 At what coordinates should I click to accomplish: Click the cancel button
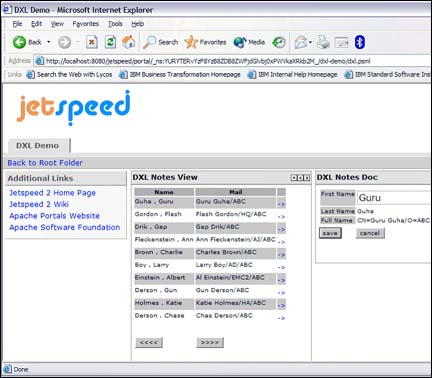pos(370,233)
